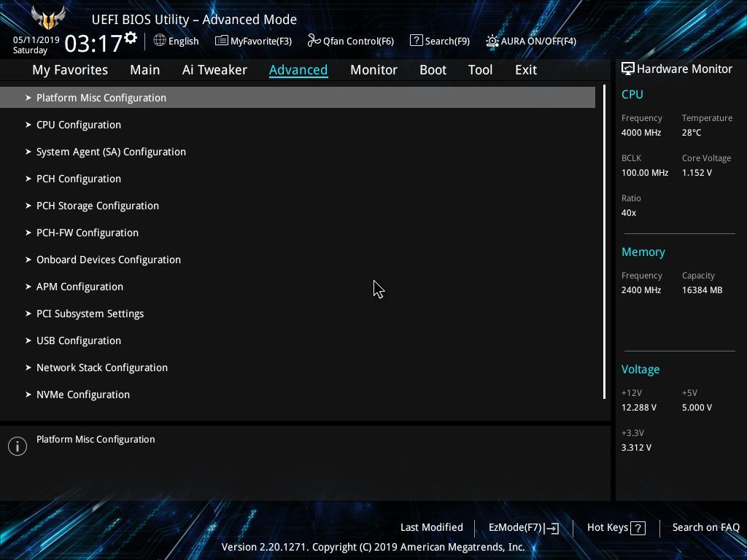Expand CPU Configuration arrow
This screenshot has width=747, height=560.
28,125
